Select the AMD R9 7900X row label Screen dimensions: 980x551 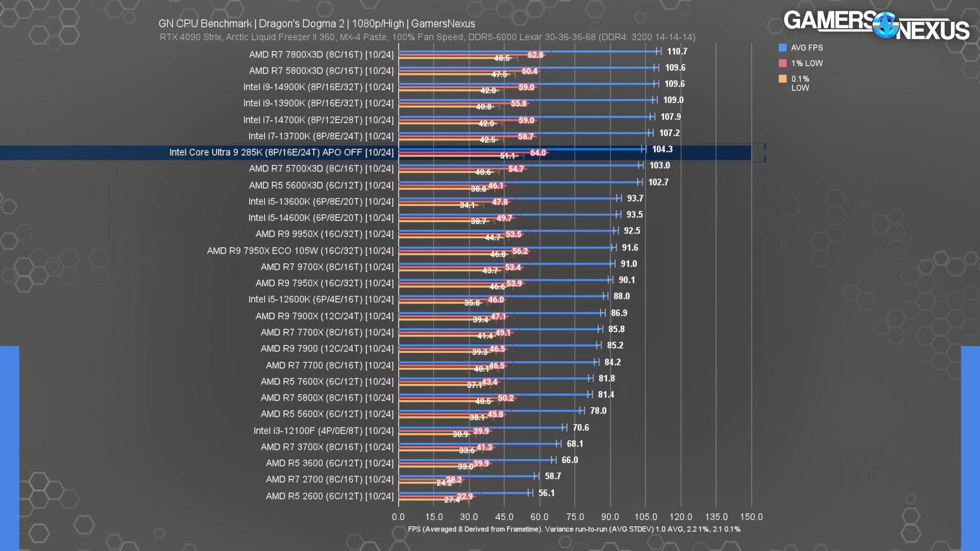pos(325,316)
